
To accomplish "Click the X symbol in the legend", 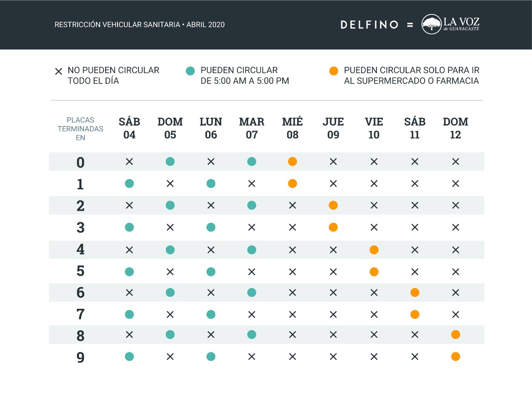I will [x=59, y=71].
